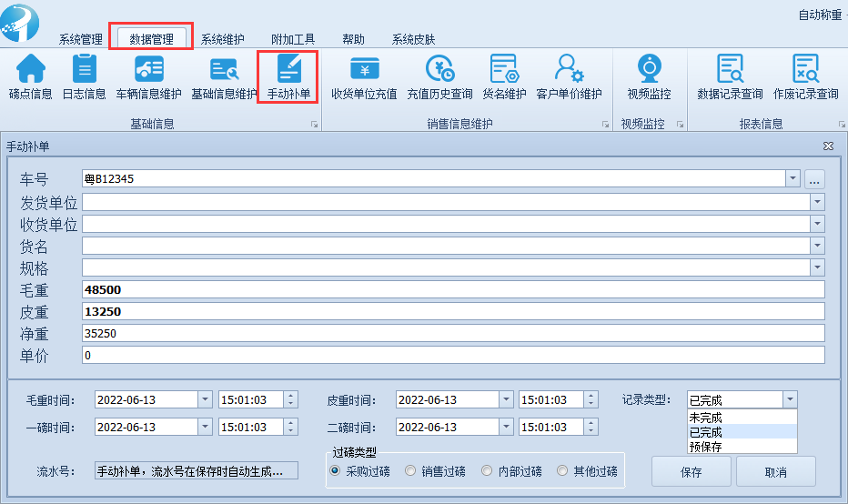Click the ... browse button beside 车号
This screenshot has width=848, height=504.
[x=814, y=179]
